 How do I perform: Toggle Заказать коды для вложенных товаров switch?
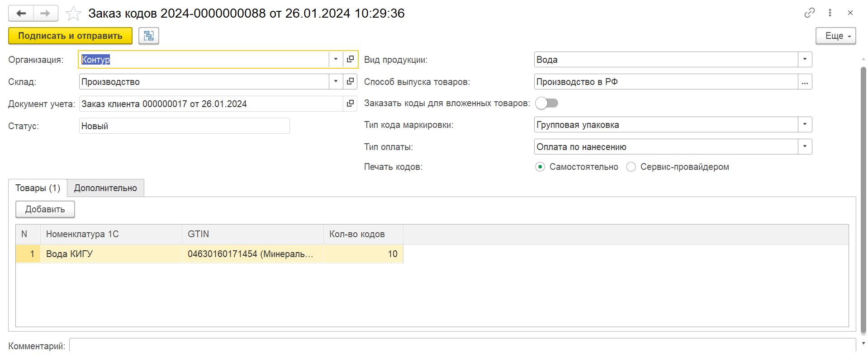coord(547,103)
